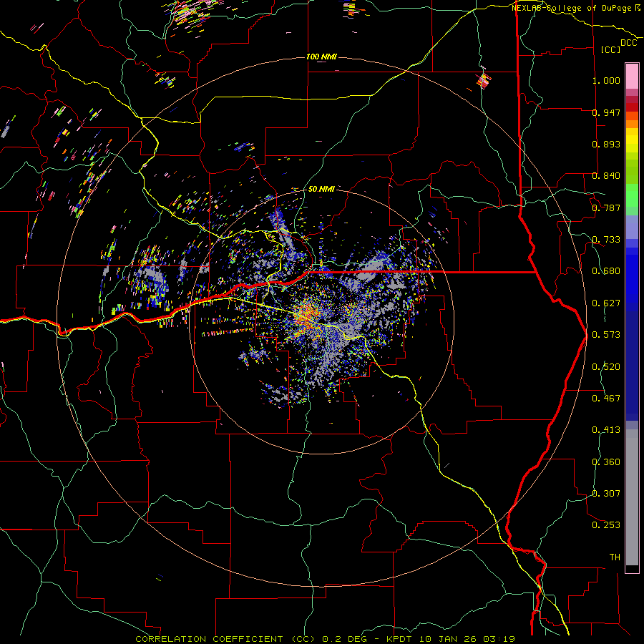Select the 0.413 scale value

pos(606,430)
